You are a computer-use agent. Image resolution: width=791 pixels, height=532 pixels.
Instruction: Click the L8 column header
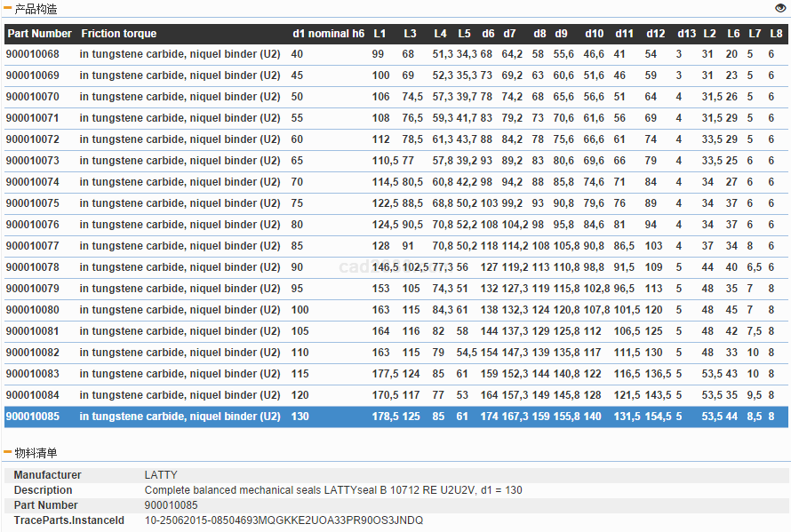pyautogui.click(x=776, y=34)
